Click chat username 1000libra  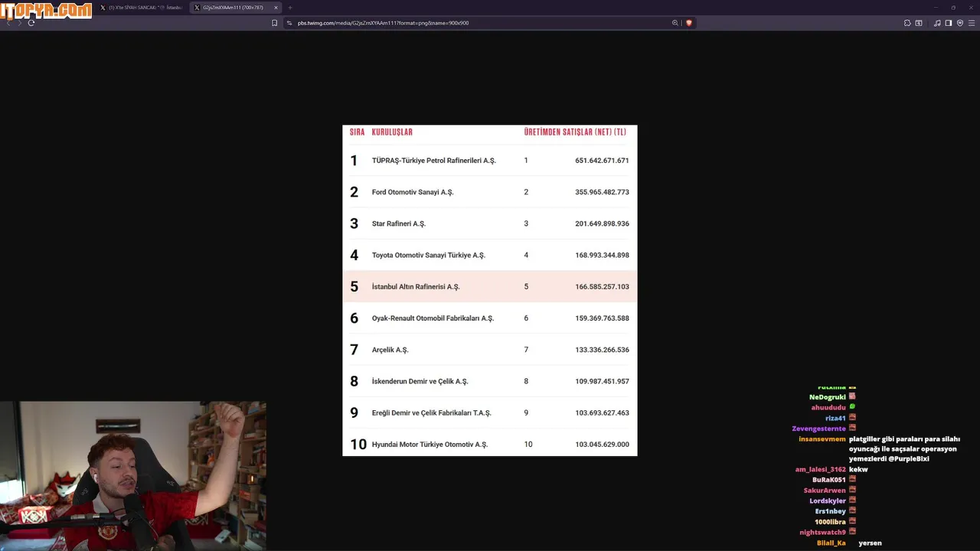(x=830, y=522)
